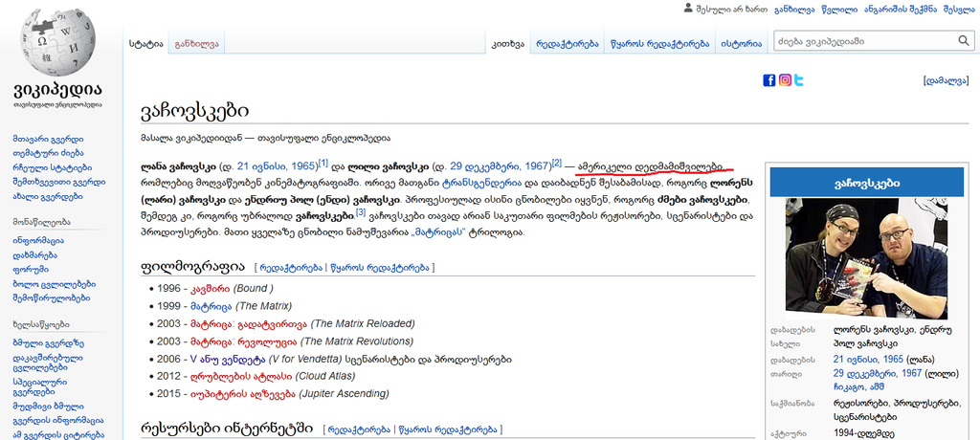Open ბმული გვერდზე sidebar link
This screenshot has height=440, width=980.
(x=48, y=343)
